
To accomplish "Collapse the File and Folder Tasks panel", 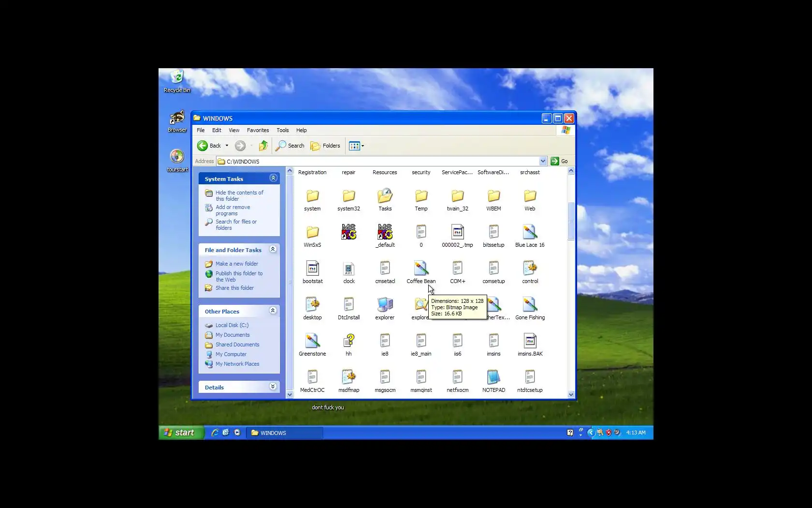I will click(273, 249).
